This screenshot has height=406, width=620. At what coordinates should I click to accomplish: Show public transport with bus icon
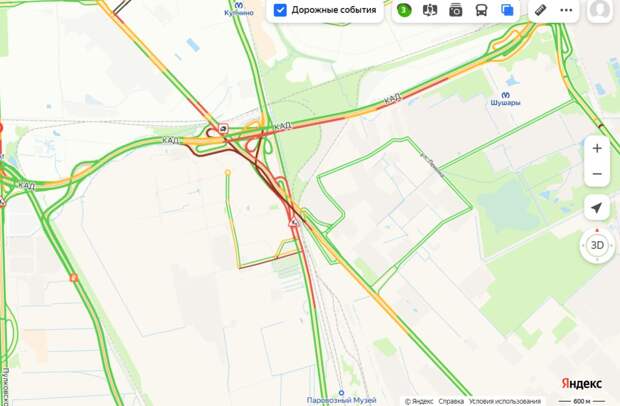click(481, 10)
